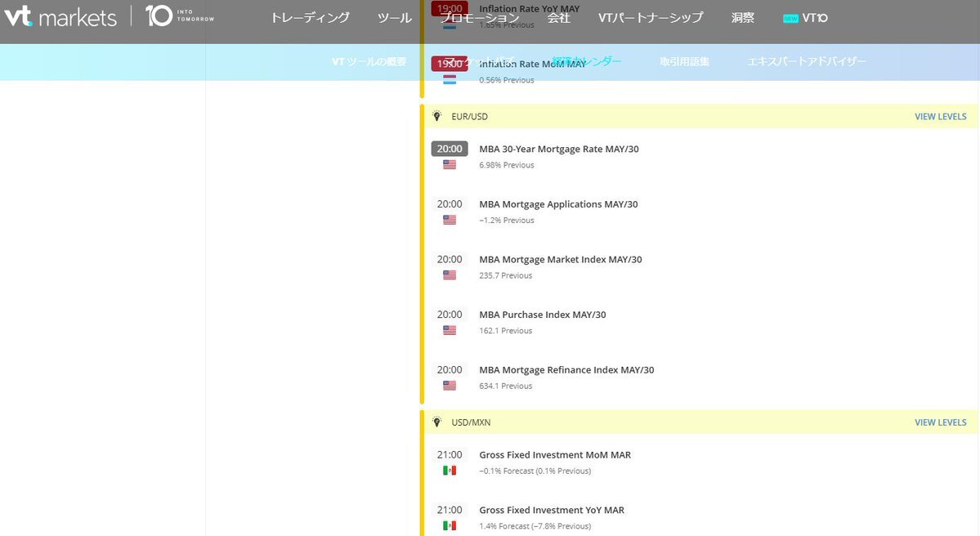Click the flag under Inflation Rate MoM MAY
This screenshot has height=536, width=980.
[450, 80]
